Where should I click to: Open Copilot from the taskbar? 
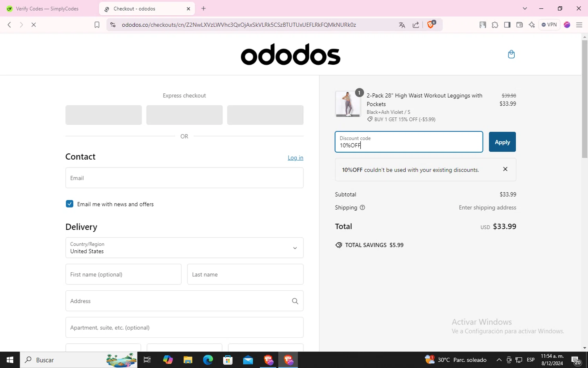(x=168, y=360)
